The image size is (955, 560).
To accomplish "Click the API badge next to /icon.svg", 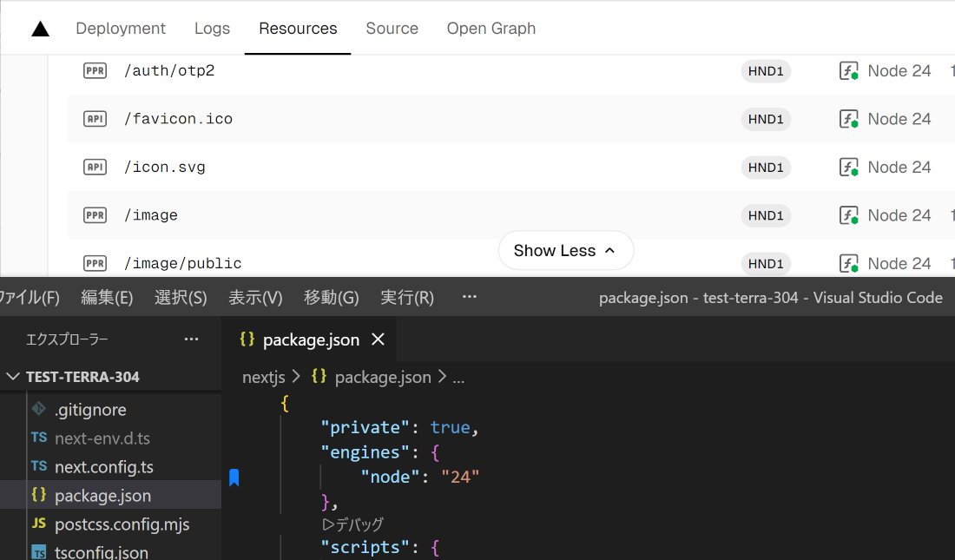I will (95, 167).
